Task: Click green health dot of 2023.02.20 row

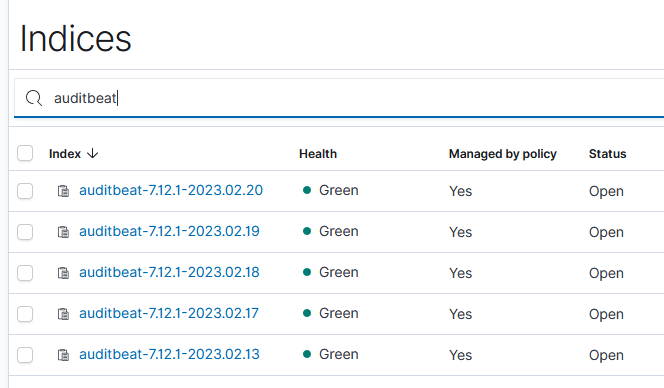Action: point(307,190)
